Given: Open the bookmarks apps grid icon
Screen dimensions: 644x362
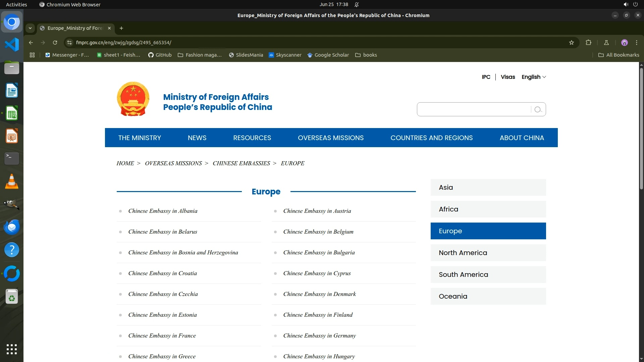Looking at the screenshot, I should tap(32, 55).
